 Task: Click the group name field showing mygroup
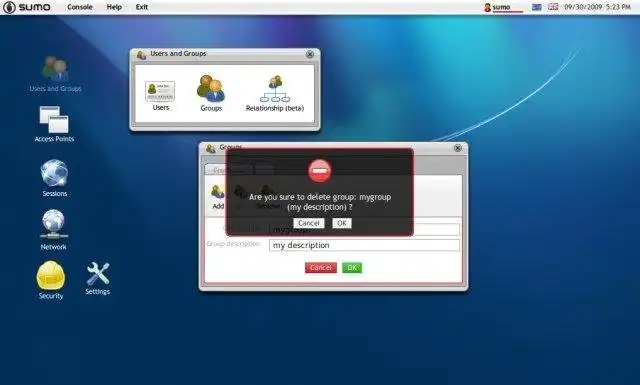364,230
